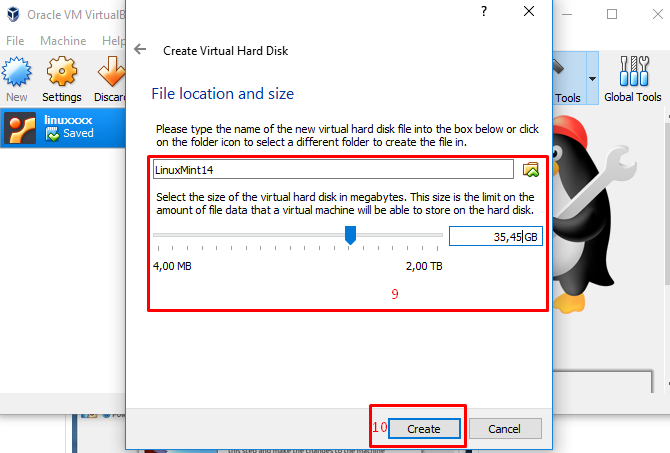The height and width of the screenshot is (453, 670).
Task: Click the linuxxxx VM OS icon
Action: pos(20,128)
